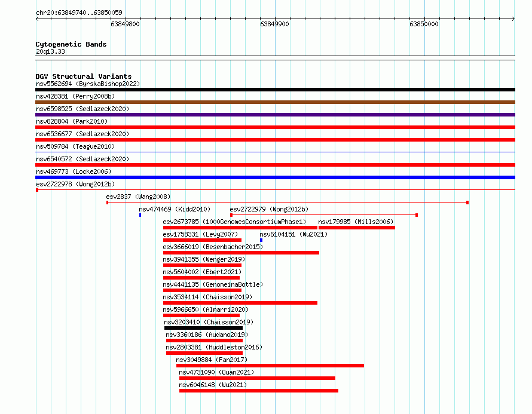Click the blue nsv469773 Locke2006 bar
532x414 pixels.
[x=275, y=177]
